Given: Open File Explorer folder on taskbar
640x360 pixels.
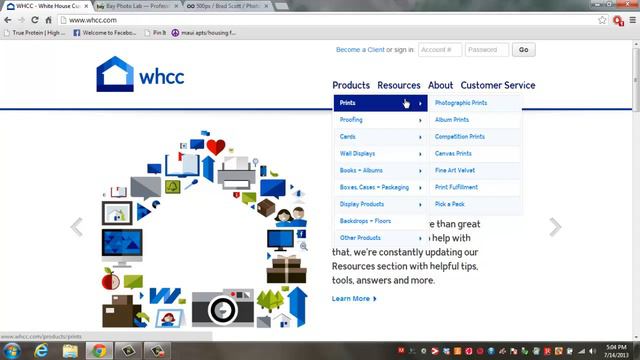Looking at the screenshot, I should (70, 351).
